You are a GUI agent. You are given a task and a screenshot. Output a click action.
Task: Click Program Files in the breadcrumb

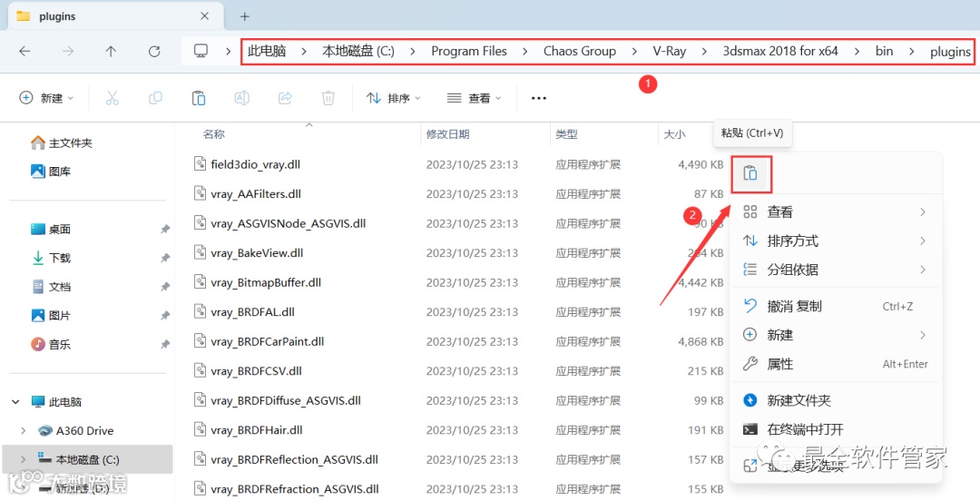tap(469, 52)
